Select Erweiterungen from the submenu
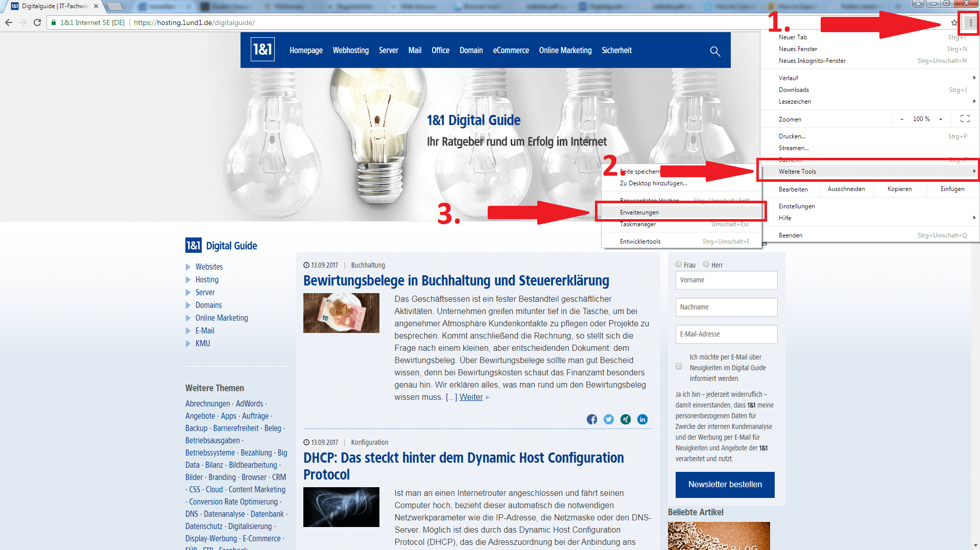980x550 pixels. [639, 212]
